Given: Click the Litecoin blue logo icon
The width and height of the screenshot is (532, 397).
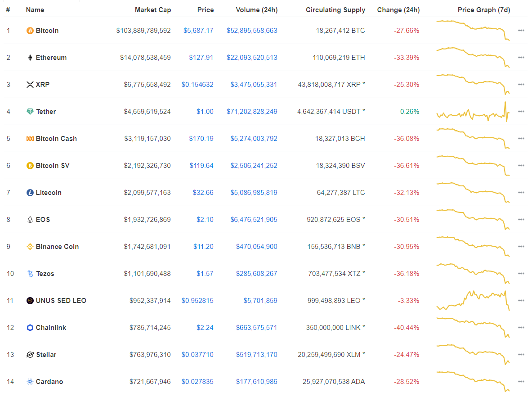Looking at the screenshot, I should (30, 193).
